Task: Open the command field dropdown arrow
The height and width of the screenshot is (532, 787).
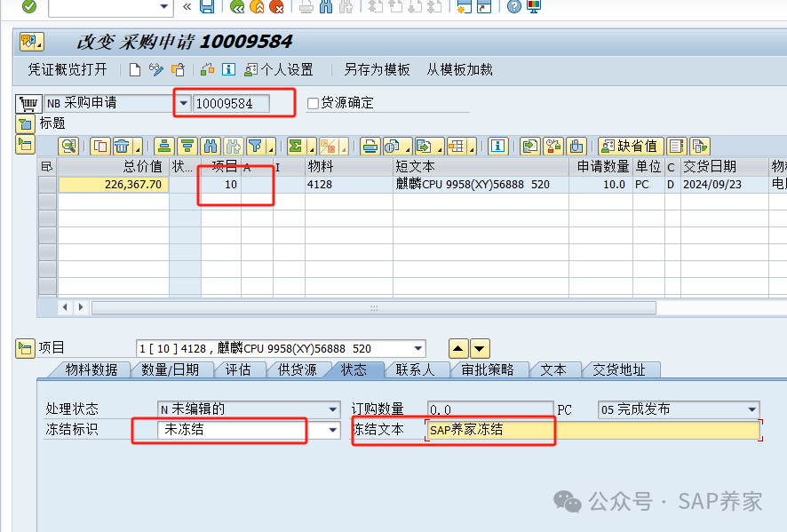Action: pos(163,6)
